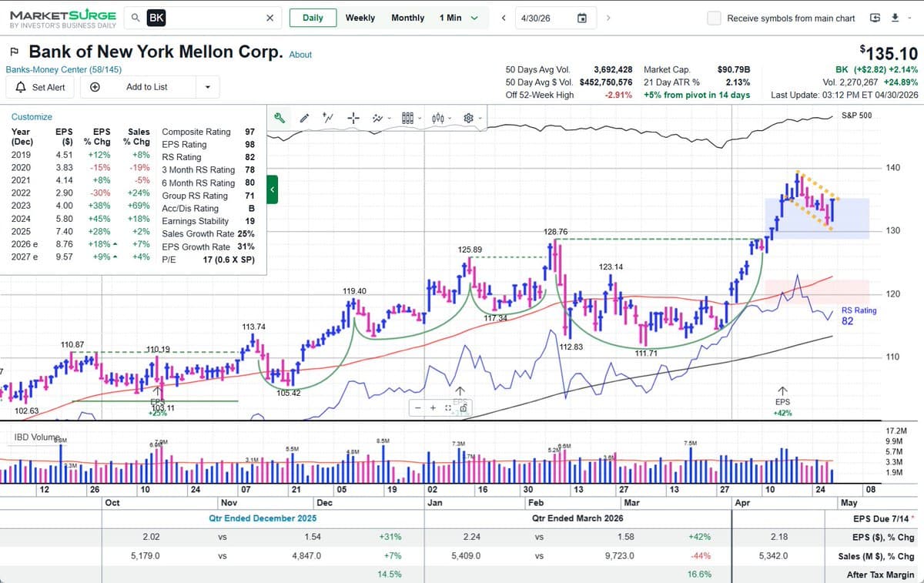Click the Add to List button
Screen dimensions: 924x583
pyautogui.click(x=146, y=87)
